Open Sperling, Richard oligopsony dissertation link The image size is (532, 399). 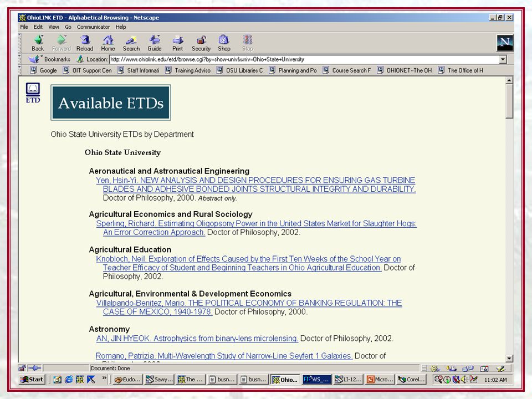(256, 228)
